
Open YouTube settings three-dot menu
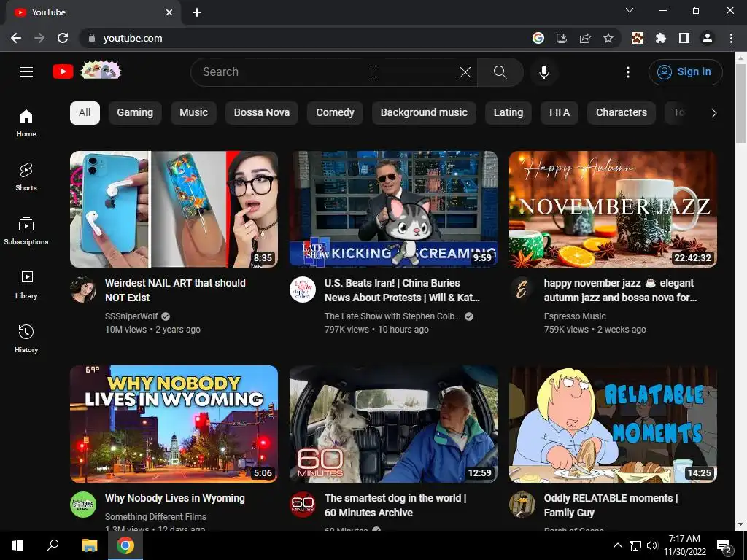[x=628, y=72]
